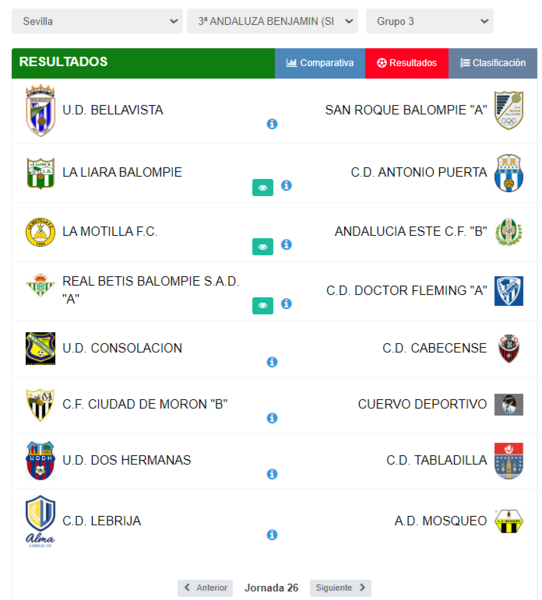542x600 pixels.
Task: Switch to the Comparativa tab
Action: click(320, 63)
